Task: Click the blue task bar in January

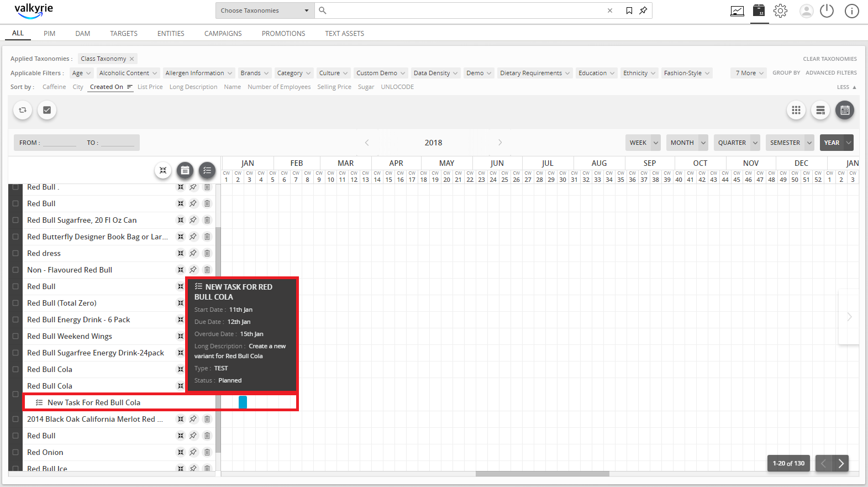Action: [x=243, y=402]
